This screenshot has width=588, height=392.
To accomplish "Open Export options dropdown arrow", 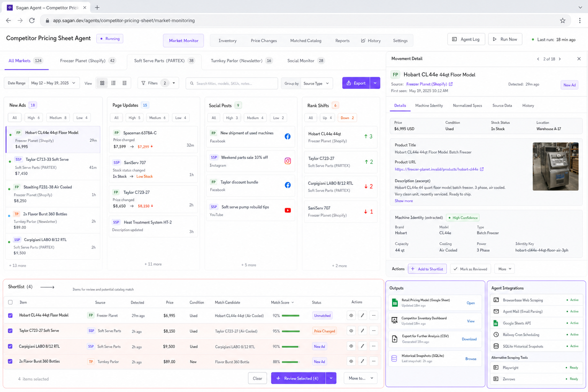I will click(375, 83).
